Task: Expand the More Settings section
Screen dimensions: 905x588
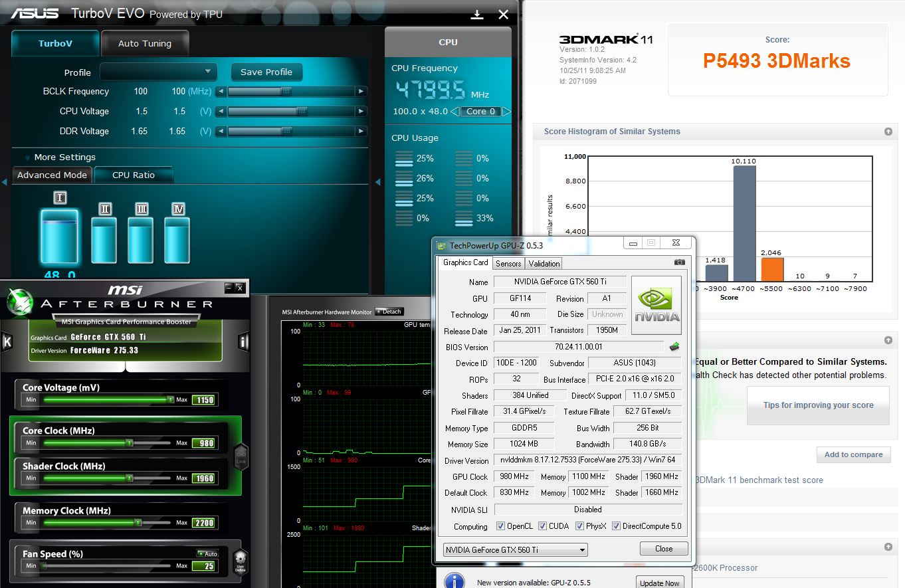Action: click(60, 157)
